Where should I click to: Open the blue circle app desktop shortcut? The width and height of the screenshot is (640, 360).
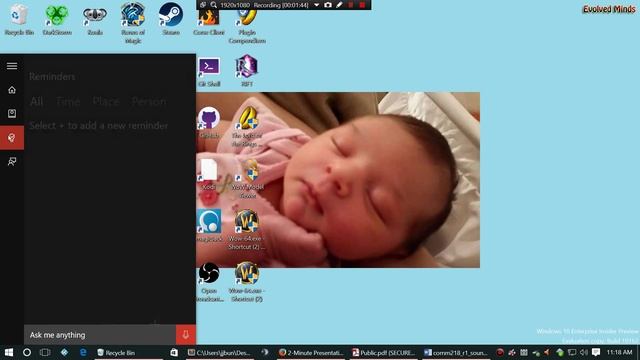(209, 226)
